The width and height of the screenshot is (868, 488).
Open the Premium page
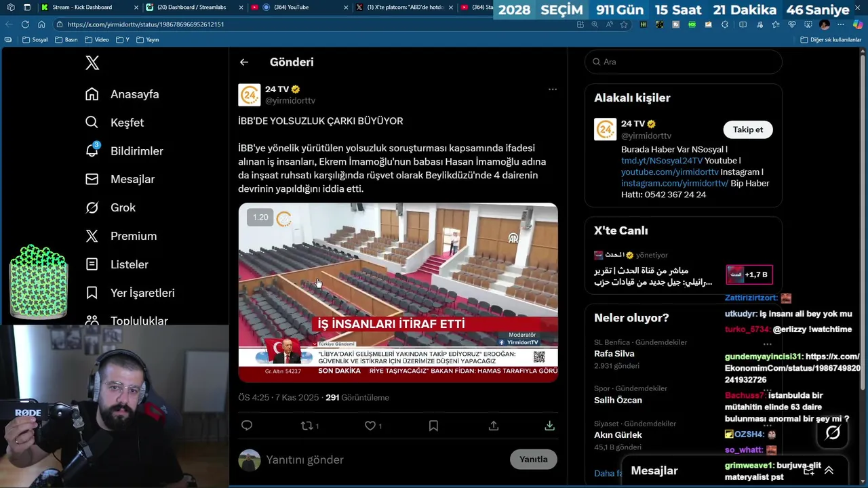click(x=121, y=237)
